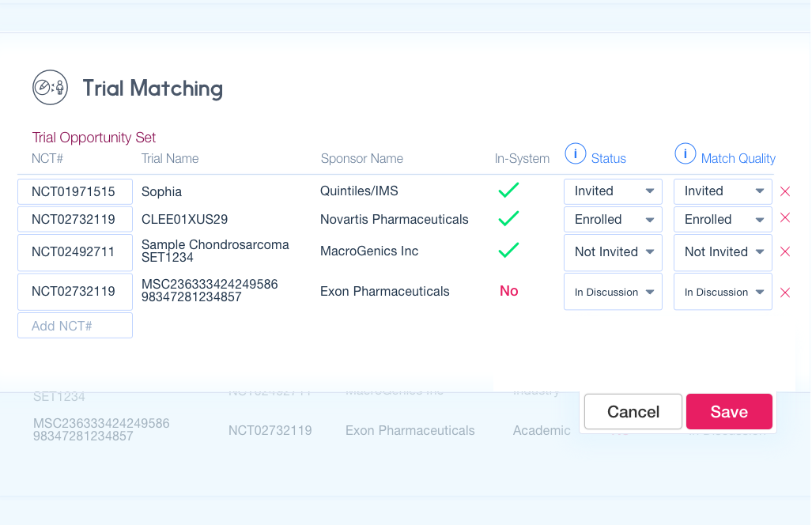
Task: Click the info icon next to Match Quality
Action: (685, 154)
